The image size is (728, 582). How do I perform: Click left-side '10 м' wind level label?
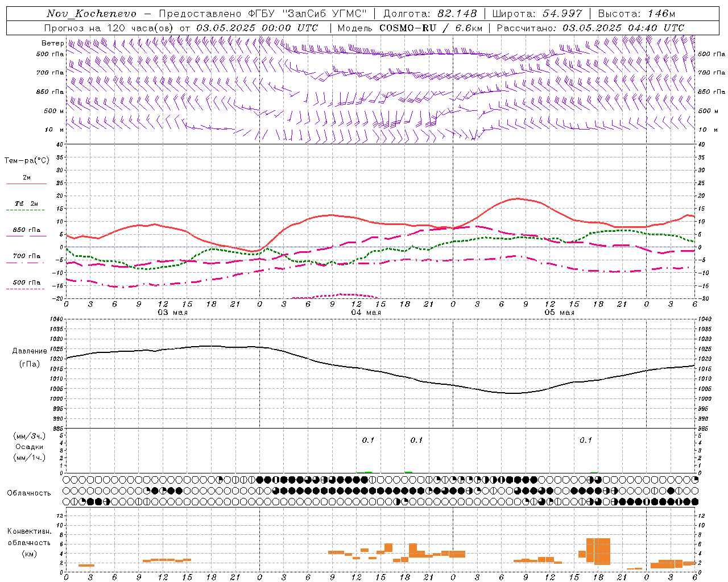pyautogui.click(x=54, y=130)
